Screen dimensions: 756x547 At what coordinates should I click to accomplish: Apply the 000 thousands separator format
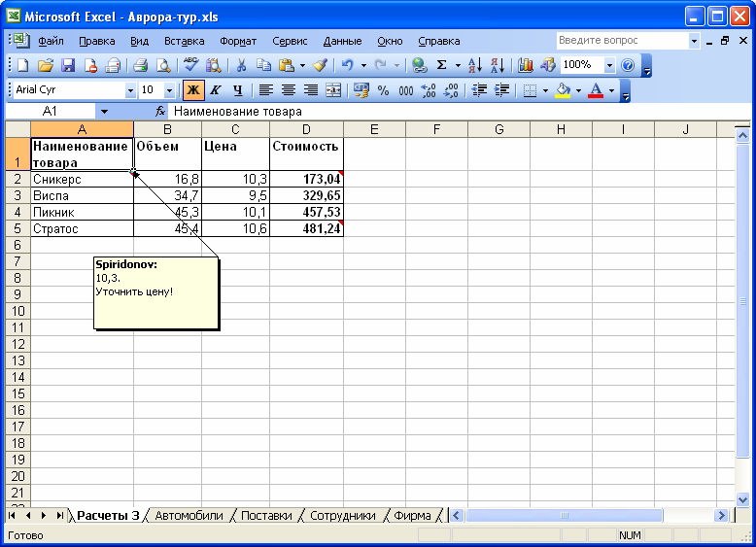pos(406,90)
